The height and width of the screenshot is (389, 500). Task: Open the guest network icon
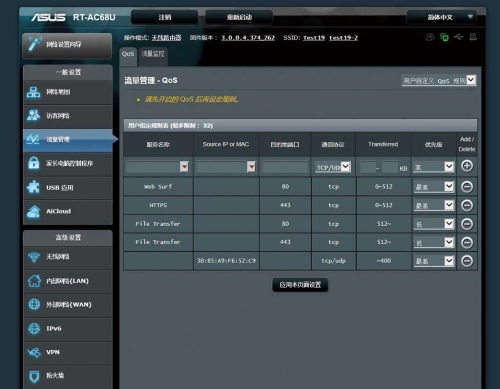(33, 115)
